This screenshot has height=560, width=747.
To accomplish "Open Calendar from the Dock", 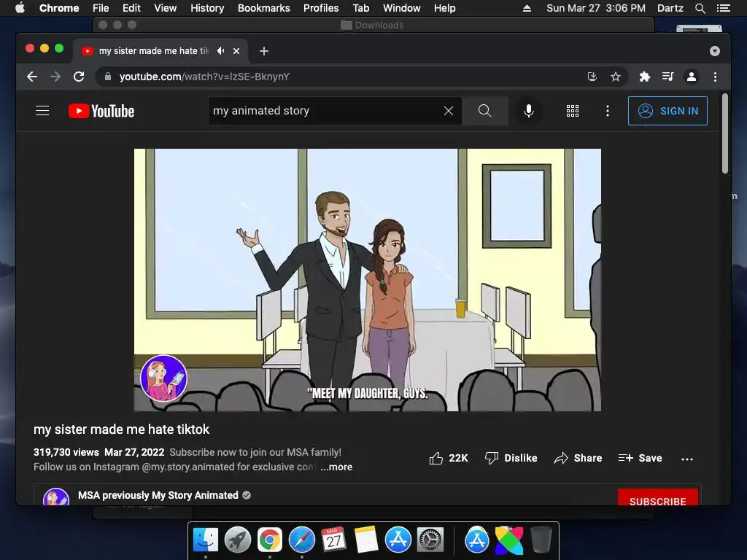I will pyautogui.click(x=334, y=540).
